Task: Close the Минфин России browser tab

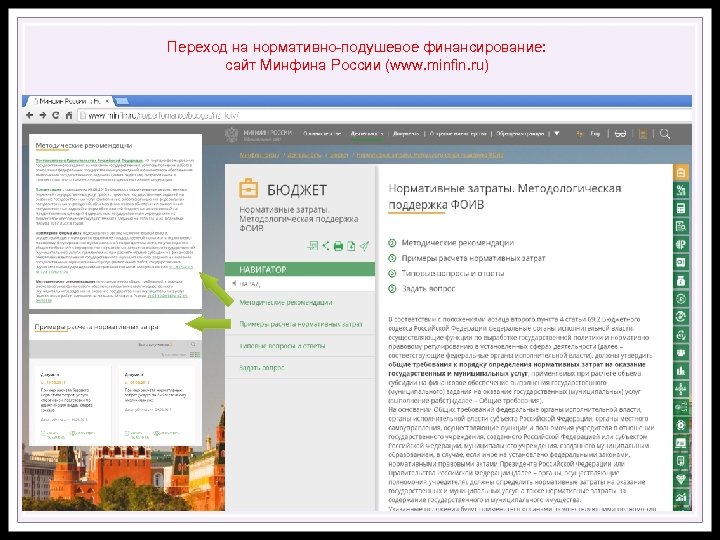Action: tap(107, 101)
